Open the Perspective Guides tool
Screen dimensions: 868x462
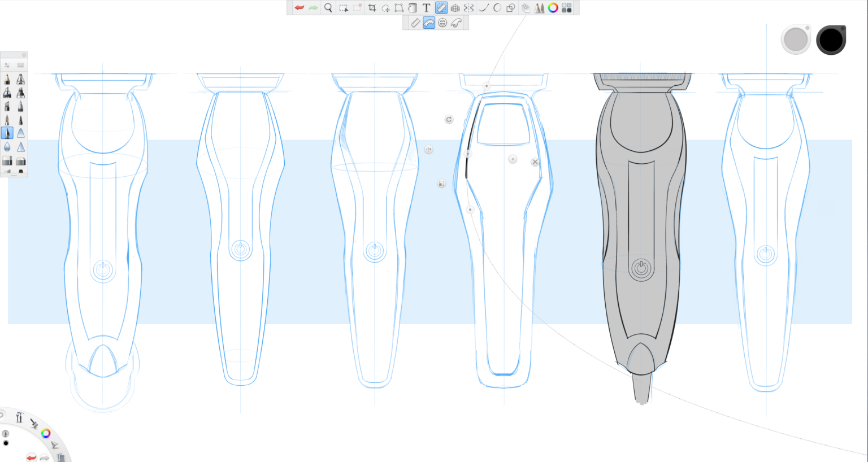click(455, 8)
